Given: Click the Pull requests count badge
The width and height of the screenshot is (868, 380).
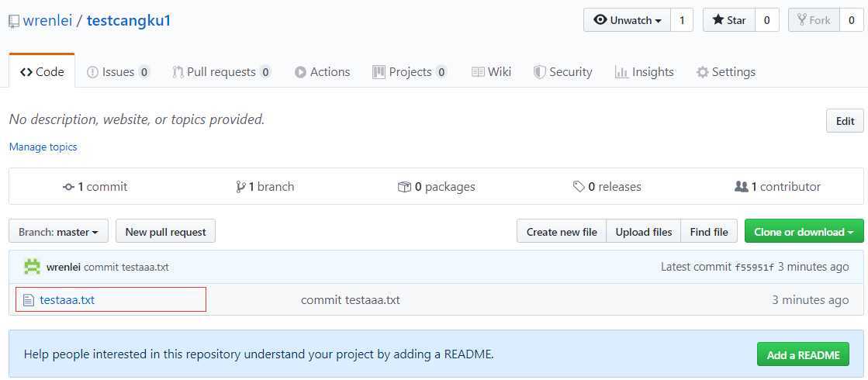Looking at the screenshot, I should [265, 72].
